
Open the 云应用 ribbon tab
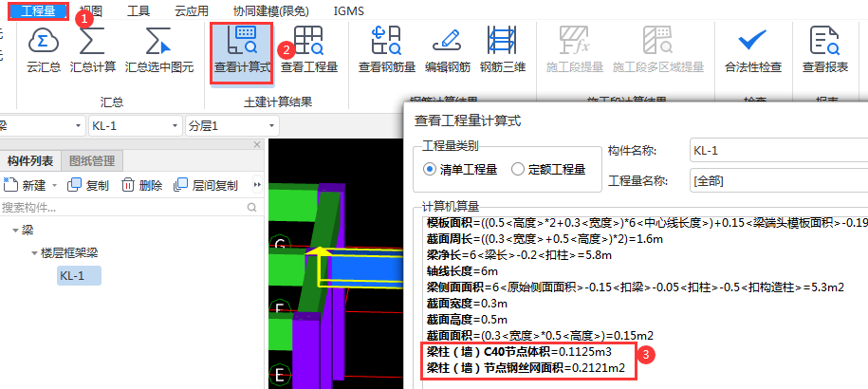tap(192, 10)
